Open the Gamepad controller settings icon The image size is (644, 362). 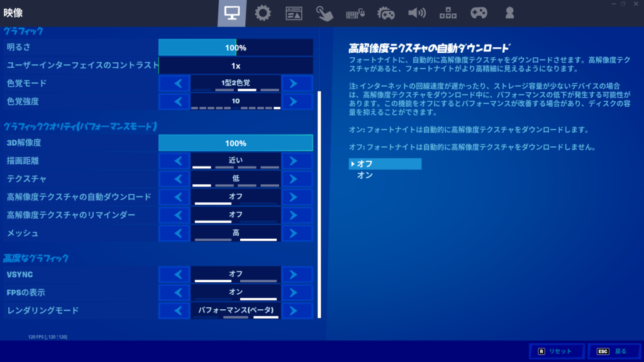coord(479,12)
